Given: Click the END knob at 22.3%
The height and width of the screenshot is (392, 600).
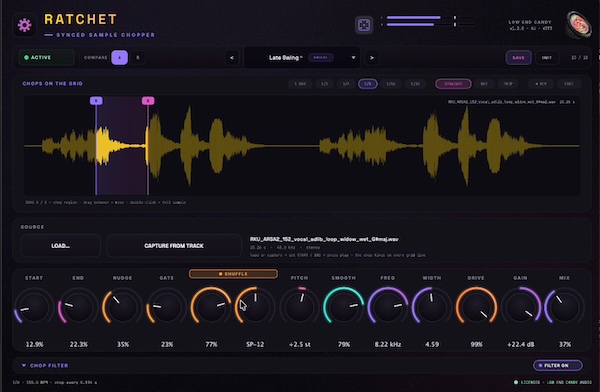Looking at the screenshot, I should pos(78,307).
